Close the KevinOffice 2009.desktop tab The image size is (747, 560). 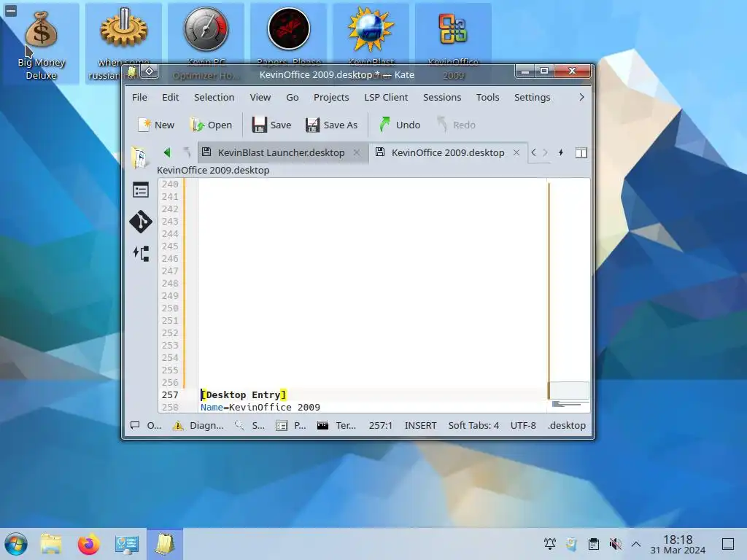coord(516,152)
